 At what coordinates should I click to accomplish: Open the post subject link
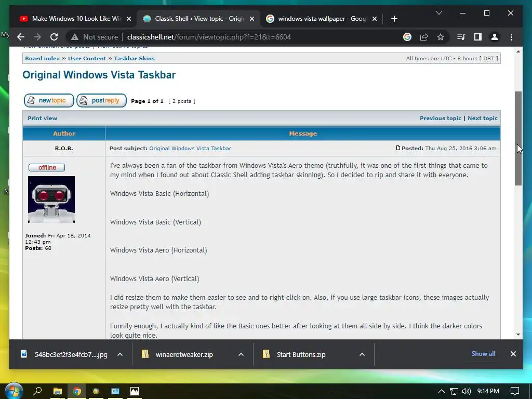point(190,148)
